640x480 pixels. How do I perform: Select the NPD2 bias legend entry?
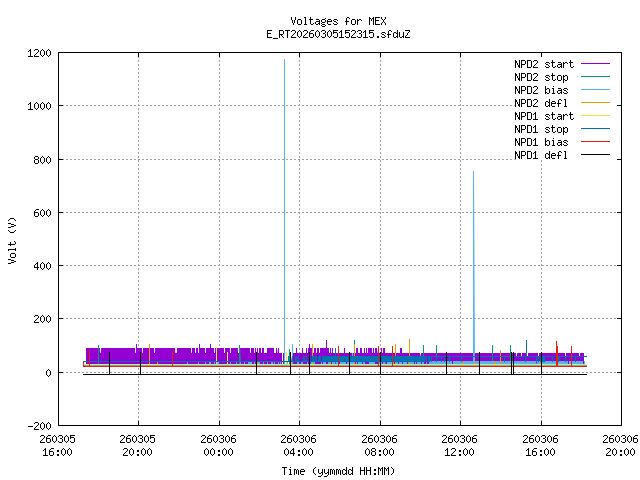pos(540,90)
